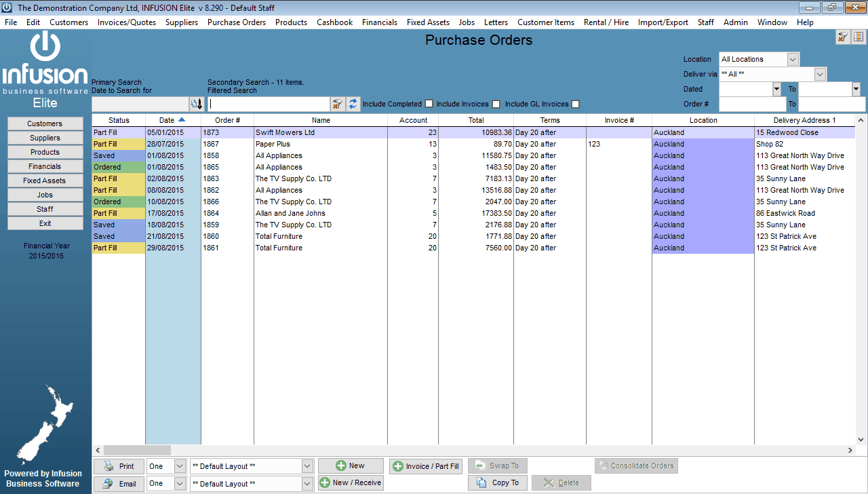The image size is (868, 494).
Task: Open the Fixed Assets menu in menu bar
Action: pyautogui.click(x=428, y=22)
